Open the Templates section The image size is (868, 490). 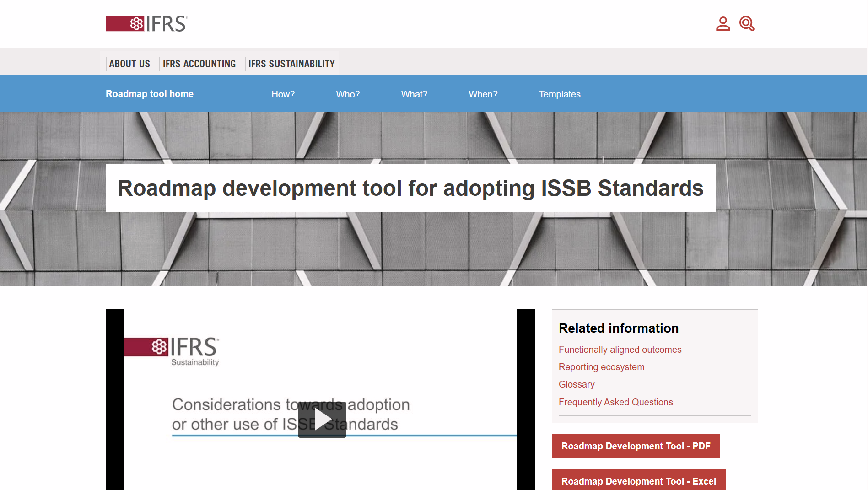559,94
